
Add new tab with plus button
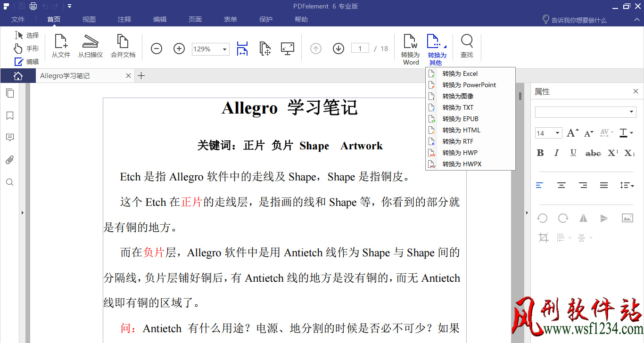tap(141, 76)
